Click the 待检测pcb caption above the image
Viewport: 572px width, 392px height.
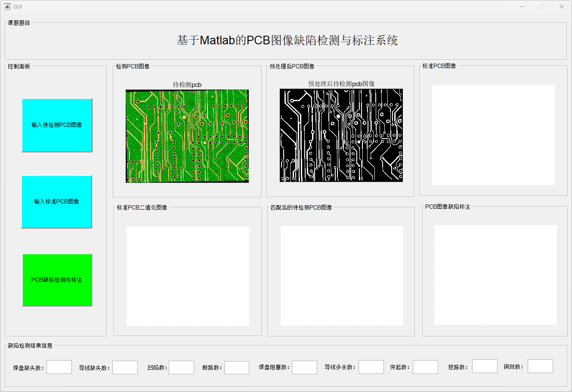(x=187, y=85)
